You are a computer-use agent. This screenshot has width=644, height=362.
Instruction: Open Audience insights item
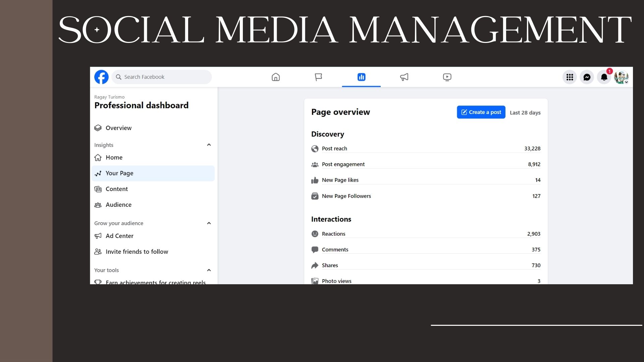(x=118, y=205)
